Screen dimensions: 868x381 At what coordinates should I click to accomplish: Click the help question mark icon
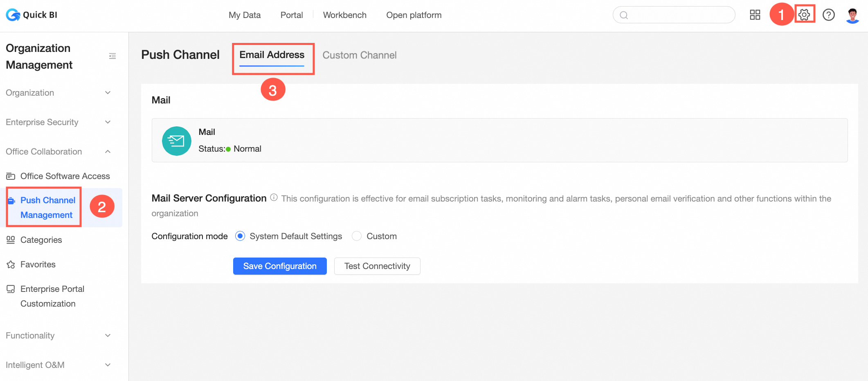pos(828,15)
